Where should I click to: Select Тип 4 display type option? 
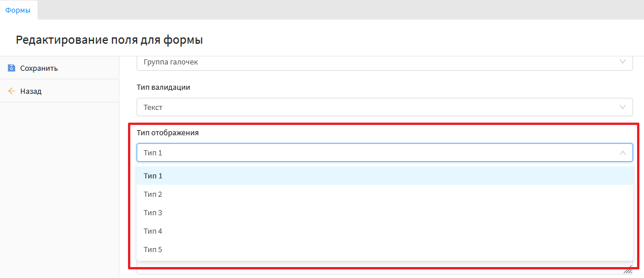(153, 231)
